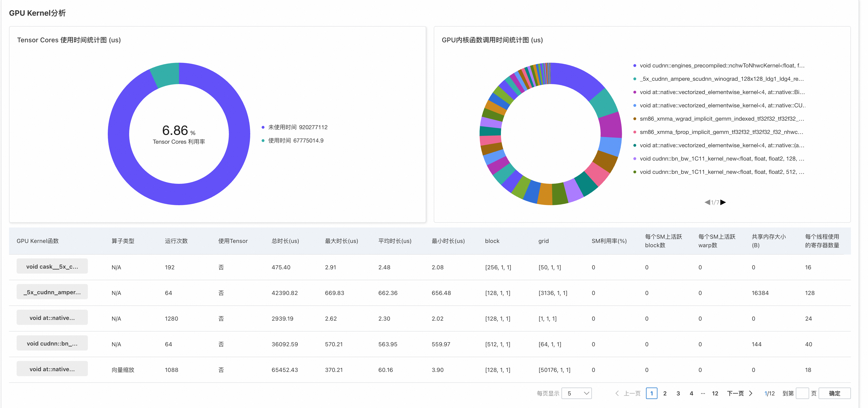The width and height of the screenshot is (868, 408).
Task: Go to page 12 of the table
Action: 715,393
